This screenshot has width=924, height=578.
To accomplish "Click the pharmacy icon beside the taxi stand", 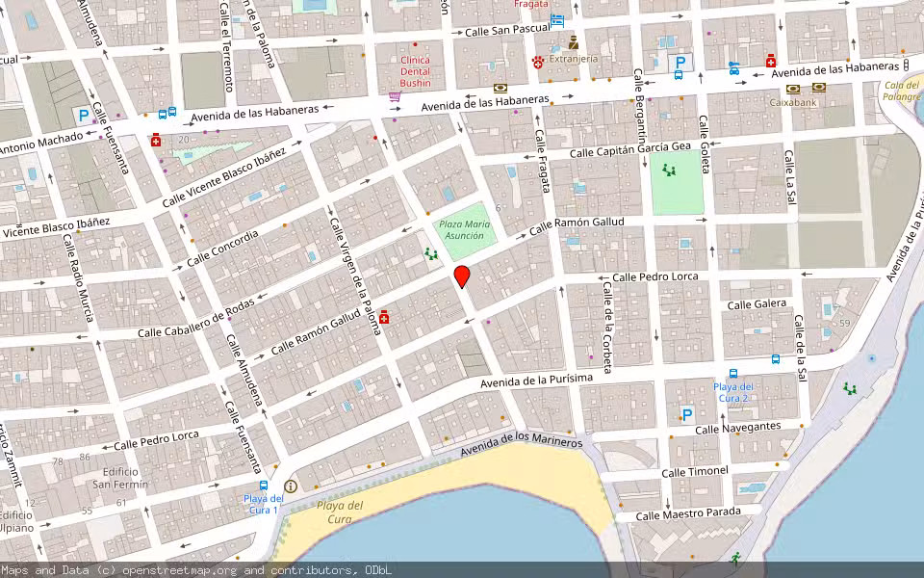I will click(x=770, y=60).
